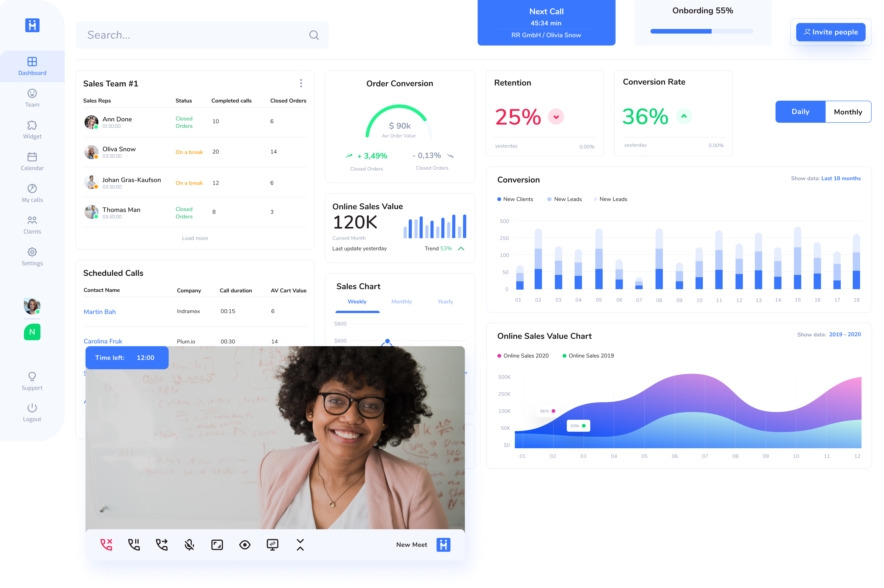The image size is (884, 588).
Task: Toggle the Online Sales 2020 legend item
Action: coord(523,356)
